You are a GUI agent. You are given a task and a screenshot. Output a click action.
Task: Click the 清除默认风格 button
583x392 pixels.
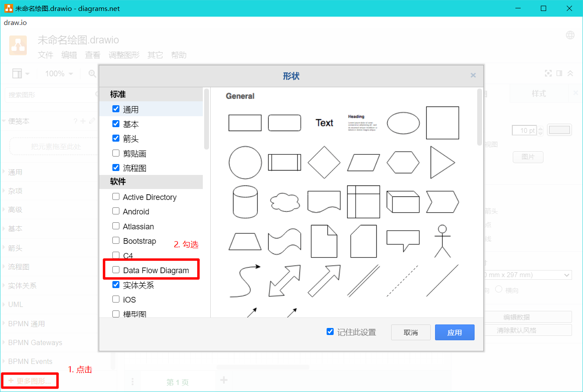pos(528,330)
